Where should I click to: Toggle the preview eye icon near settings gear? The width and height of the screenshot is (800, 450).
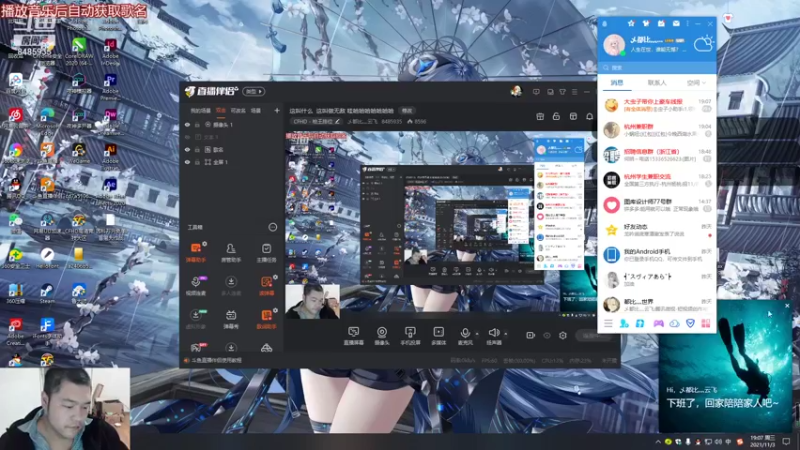pyautogui.click(x=547, y=335)
